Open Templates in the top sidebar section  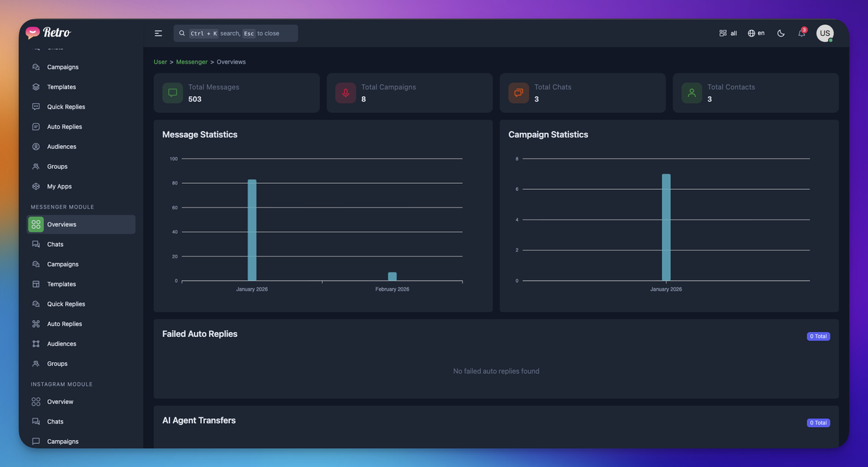click(81, 87)
